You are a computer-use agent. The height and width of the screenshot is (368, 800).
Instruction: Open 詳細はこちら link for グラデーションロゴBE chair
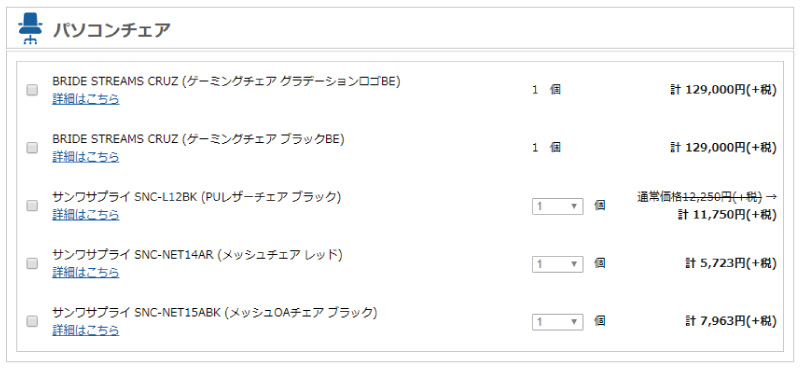tap(86, 99)
